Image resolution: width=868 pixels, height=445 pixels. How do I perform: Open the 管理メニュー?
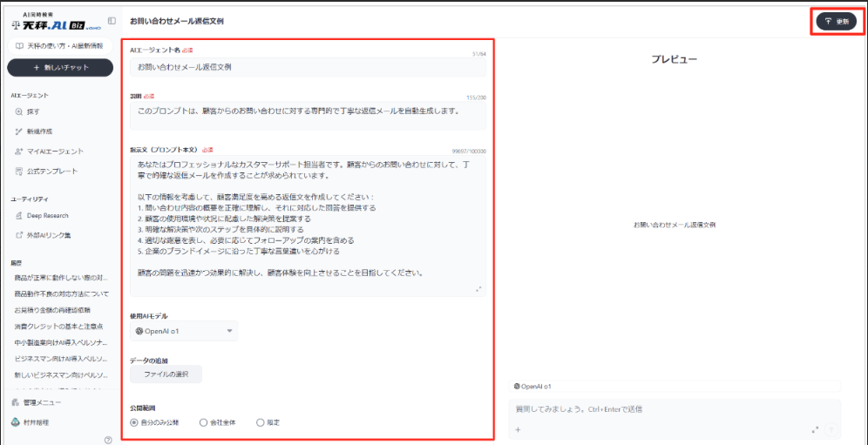37,402
